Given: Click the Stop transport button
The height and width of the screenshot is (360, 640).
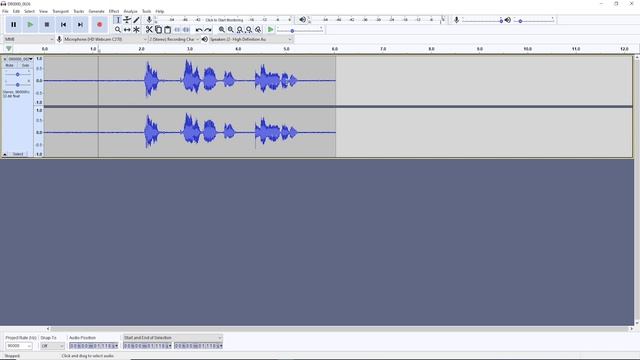Looking at the screenshot, I should point(47,25).
